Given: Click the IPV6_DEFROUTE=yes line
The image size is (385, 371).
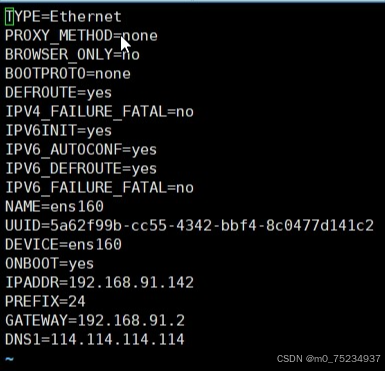Looking at the screenshot, I should [81, 169].
